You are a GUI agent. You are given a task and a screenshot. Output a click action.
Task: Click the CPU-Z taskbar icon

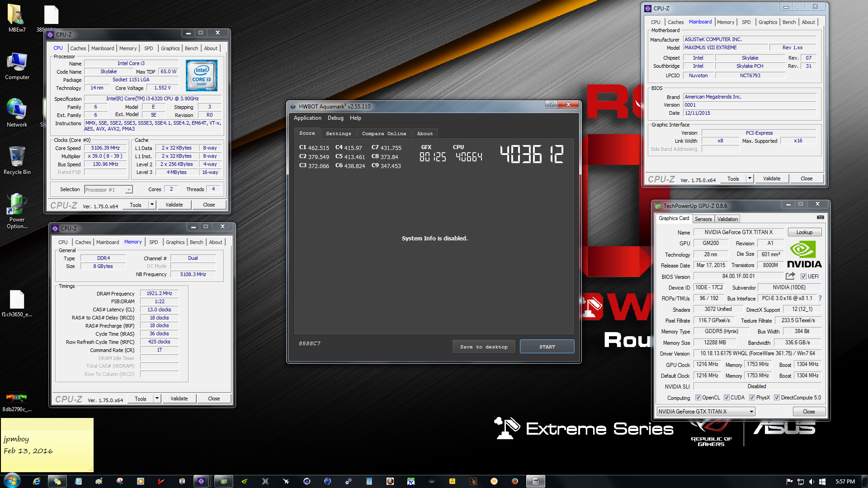[201, 481]
